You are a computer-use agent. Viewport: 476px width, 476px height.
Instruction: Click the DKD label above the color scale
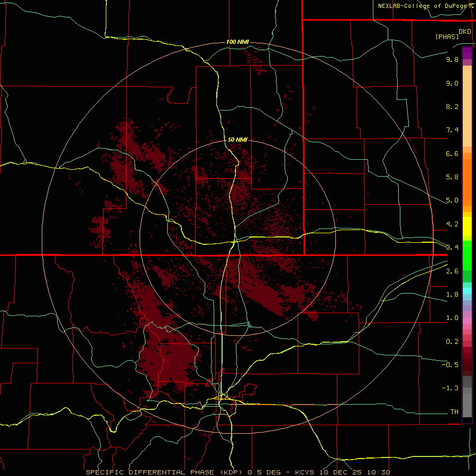(x=464, y=32)
